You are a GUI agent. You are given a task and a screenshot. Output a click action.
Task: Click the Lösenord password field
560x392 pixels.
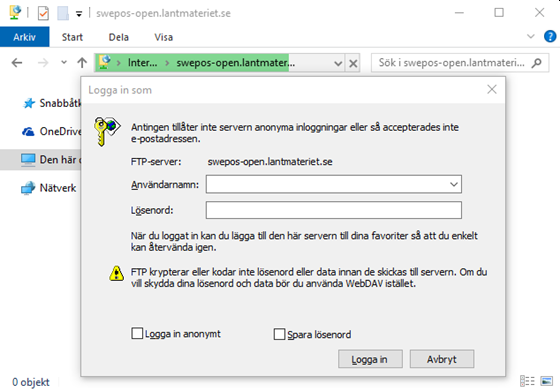[x=334, y=210]
